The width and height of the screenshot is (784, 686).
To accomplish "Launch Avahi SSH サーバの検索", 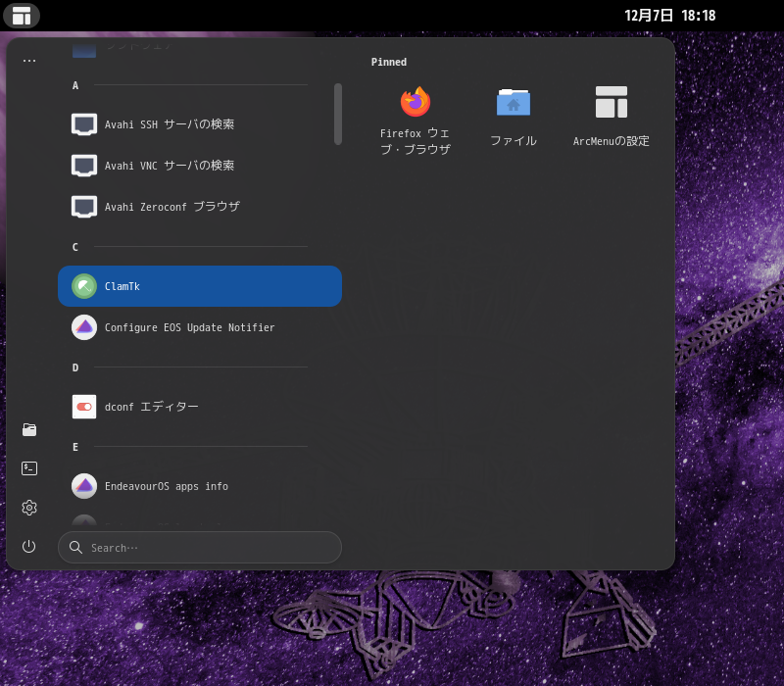I will [200, 124].
